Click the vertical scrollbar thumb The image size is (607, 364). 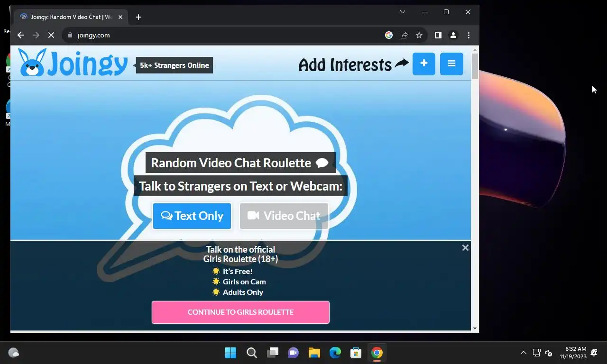[475, 66]
